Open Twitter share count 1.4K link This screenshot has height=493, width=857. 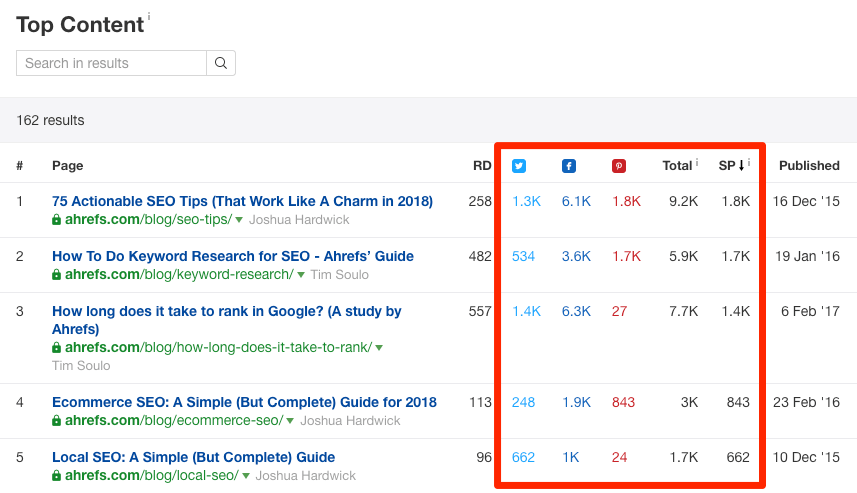526,311
